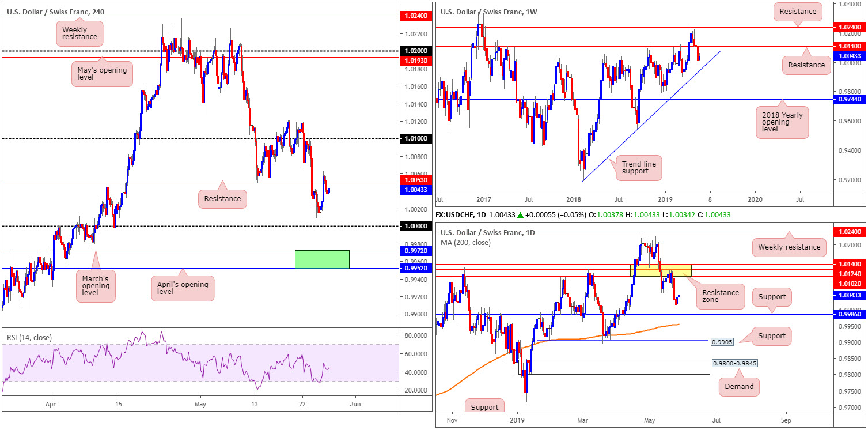868x430 pixels.
Task: Select the blue 1.00433 price label on 240 chart
Action: [x=415, y=190]
